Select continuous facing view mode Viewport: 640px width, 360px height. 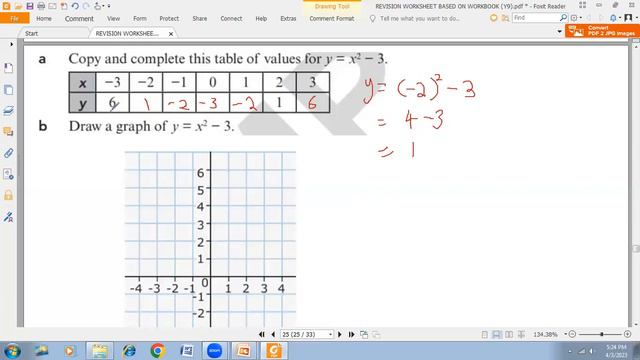coord(522,335)
